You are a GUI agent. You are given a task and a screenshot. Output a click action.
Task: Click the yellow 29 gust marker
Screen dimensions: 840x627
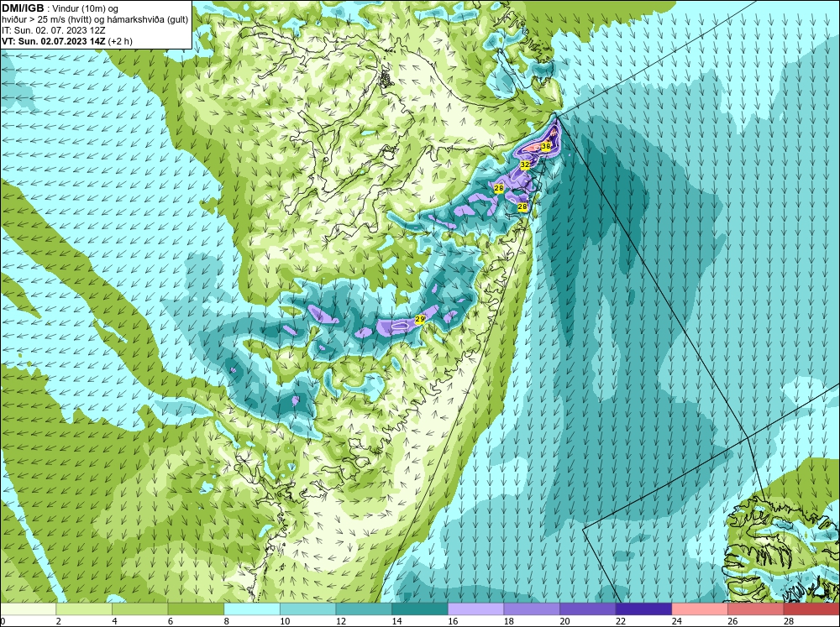coord(420,319)
